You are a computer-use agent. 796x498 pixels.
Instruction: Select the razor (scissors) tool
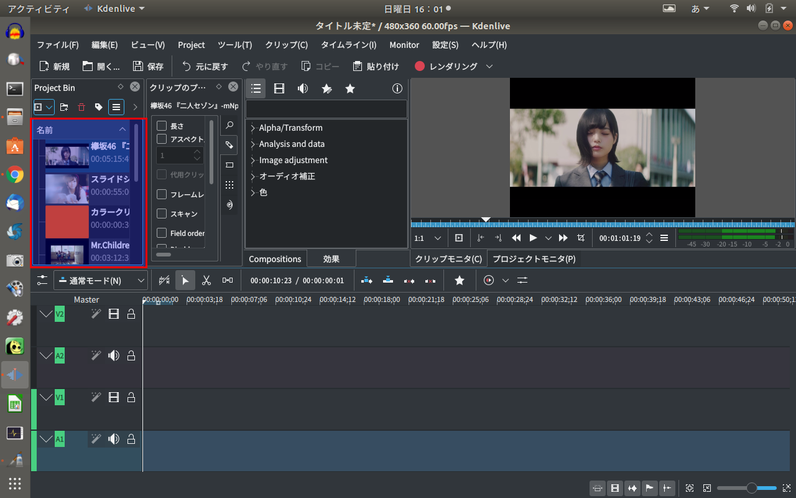pos(206,280)
